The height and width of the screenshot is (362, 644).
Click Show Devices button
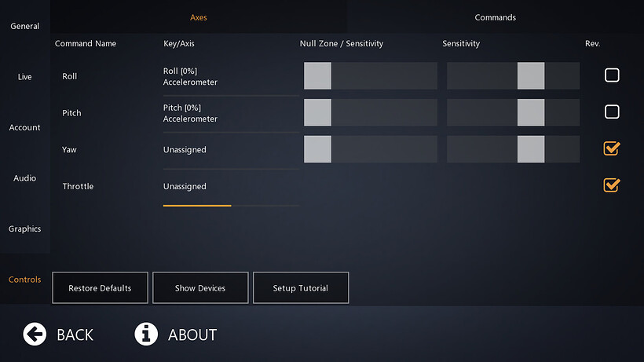click(x=200, y=287)
